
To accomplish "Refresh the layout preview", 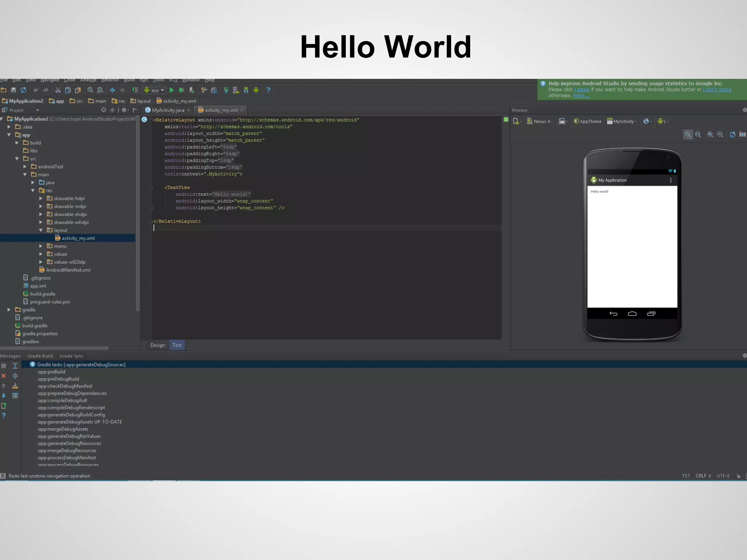I will pos(732,135).
